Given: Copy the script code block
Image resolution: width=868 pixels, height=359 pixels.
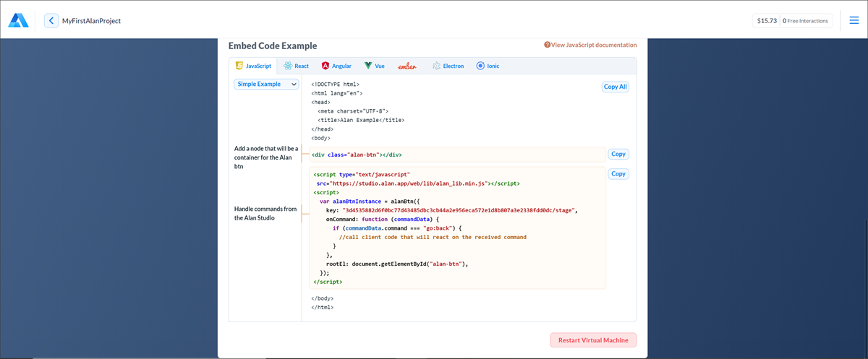Looking at the screenshot, I should (x=618, y=174).
